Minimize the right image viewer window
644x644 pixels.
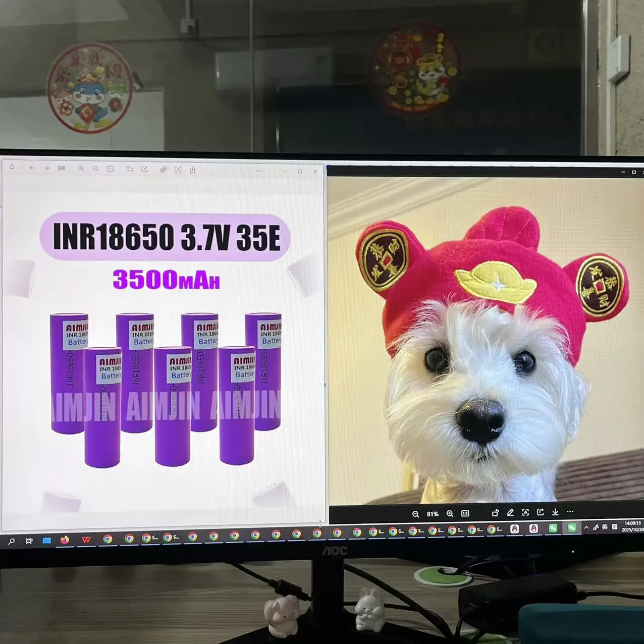pos(623,172)
